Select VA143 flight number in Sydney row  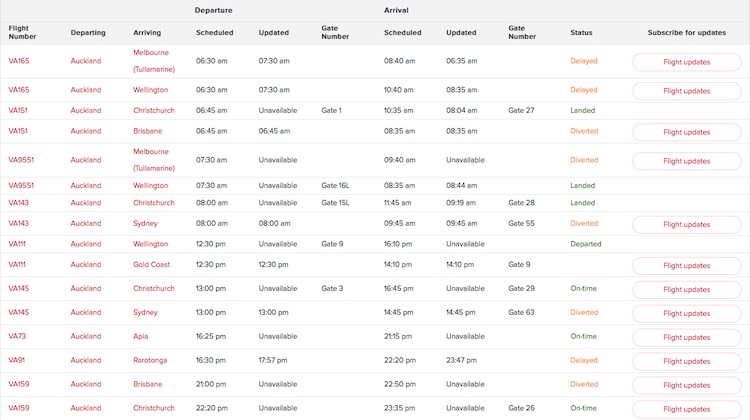(18, 223)
